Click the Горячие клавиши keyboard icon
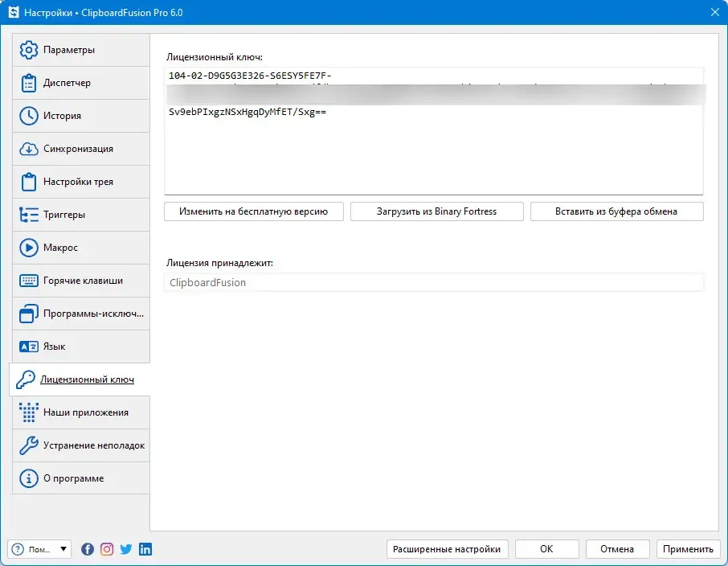 tap(28, 281)
